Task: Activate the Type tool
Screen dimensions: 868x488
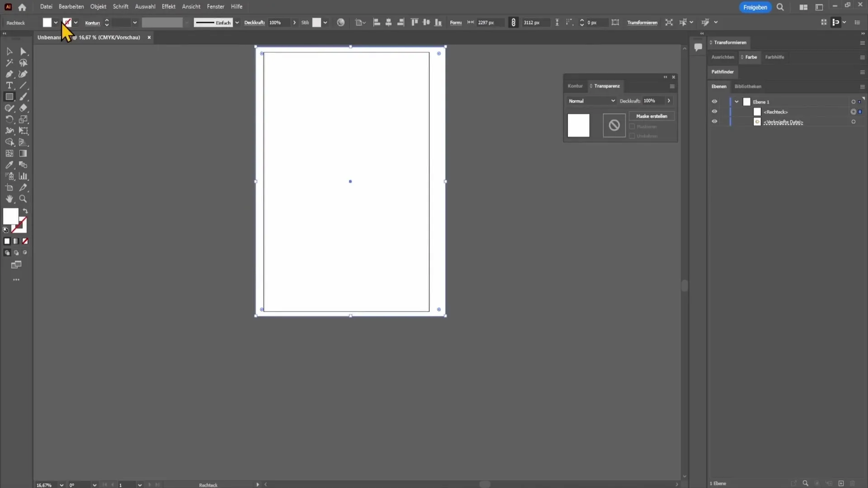Action: (x=9, y=85)
